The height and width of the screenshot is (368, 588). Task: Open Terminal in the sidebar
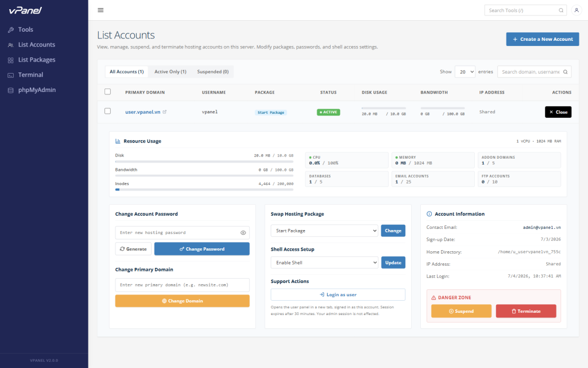pyautogui.click(x=30, y=75)
